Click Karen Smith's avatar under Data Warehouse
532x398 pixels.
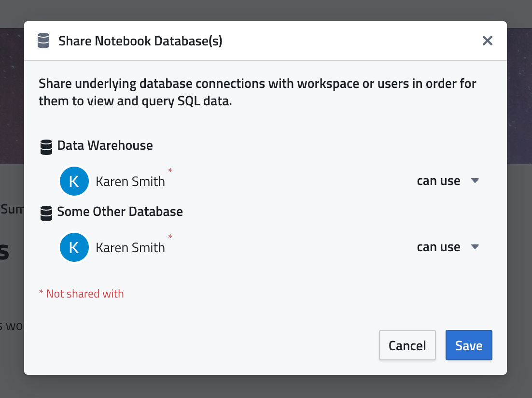point(74,181)
